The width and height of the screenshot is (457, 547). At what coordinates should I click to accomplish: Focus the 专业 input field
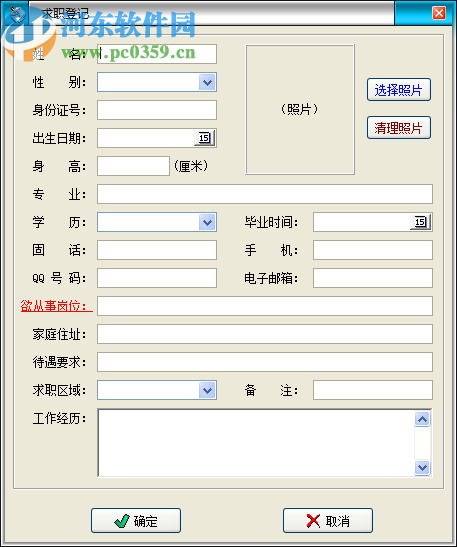[x=265, y=194]
